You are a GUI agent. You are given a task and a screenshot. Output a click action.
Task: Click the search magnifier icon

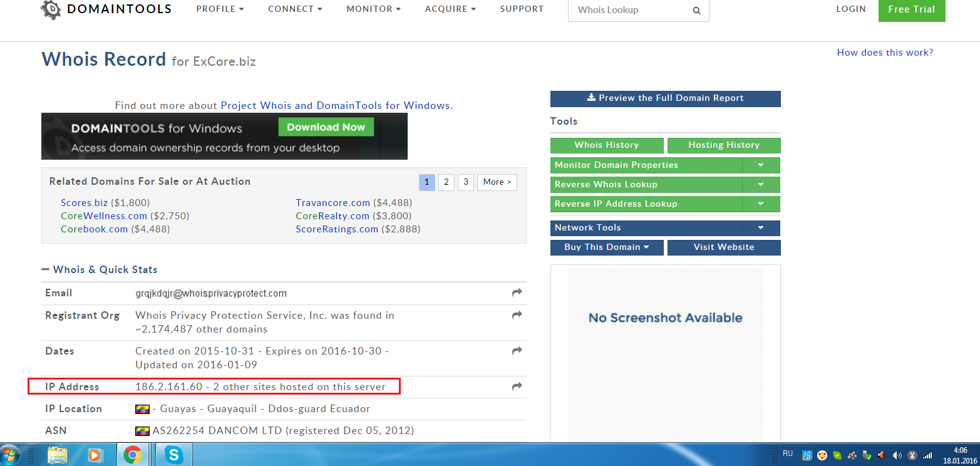[696, 11]
